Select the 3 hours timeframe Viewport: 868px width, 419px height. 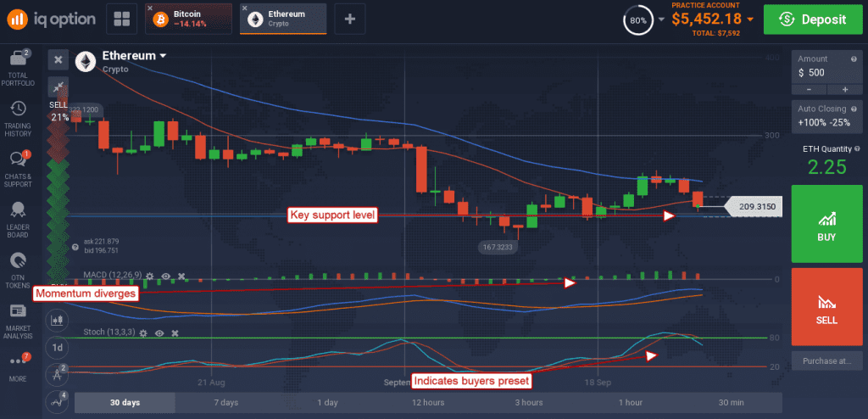[529, 402]
